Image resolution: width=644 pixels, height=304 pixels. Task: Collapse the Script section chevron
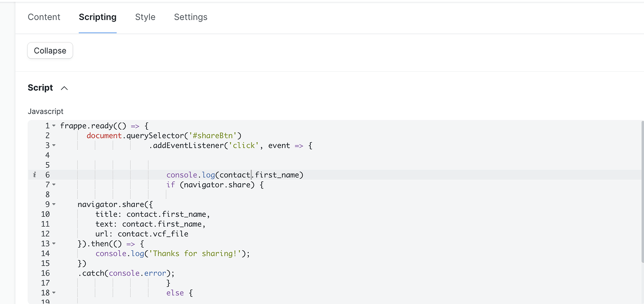(x=64, y=88)
